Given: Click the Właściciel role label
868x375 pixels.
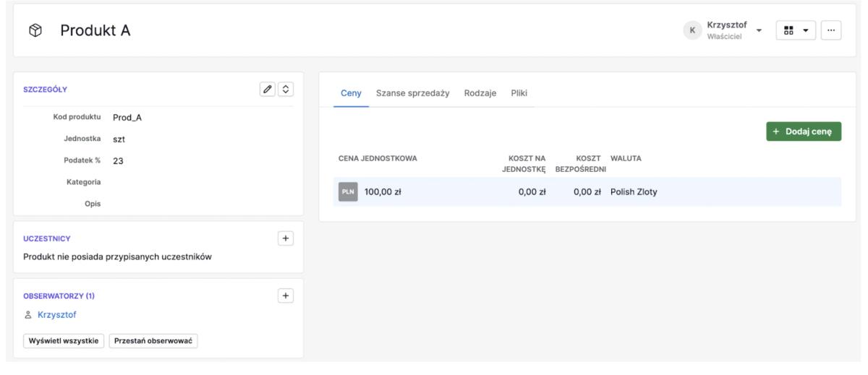Looking at the screenshot, I should 723,37.
